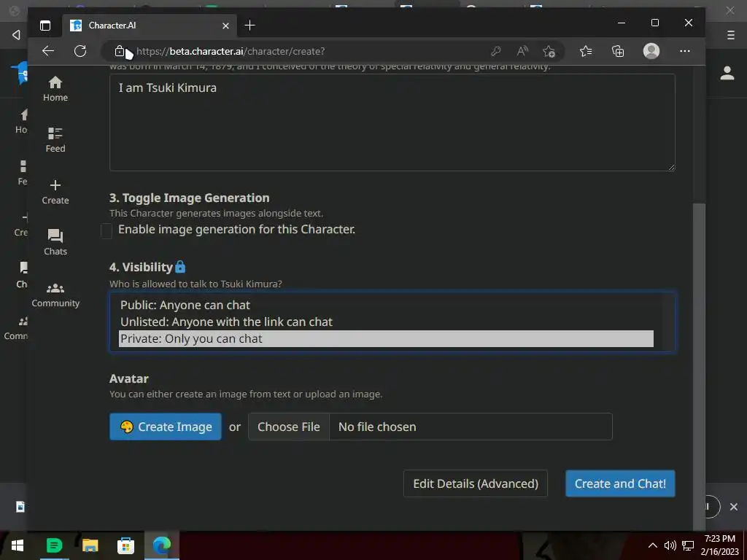Click the blue lock icon beside Visibility
The image size is (747, 560).
pos(180,267)
